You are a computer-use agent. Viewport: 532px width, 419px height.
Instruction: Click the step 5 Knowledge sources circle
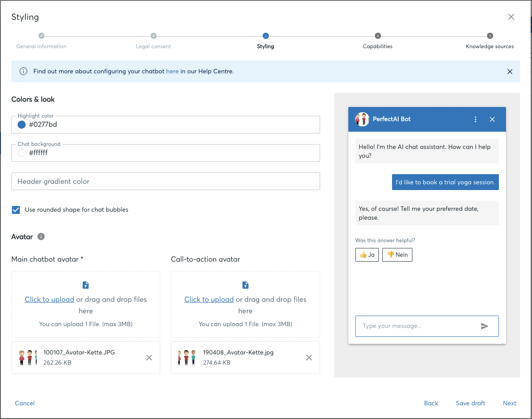[490, 36]
